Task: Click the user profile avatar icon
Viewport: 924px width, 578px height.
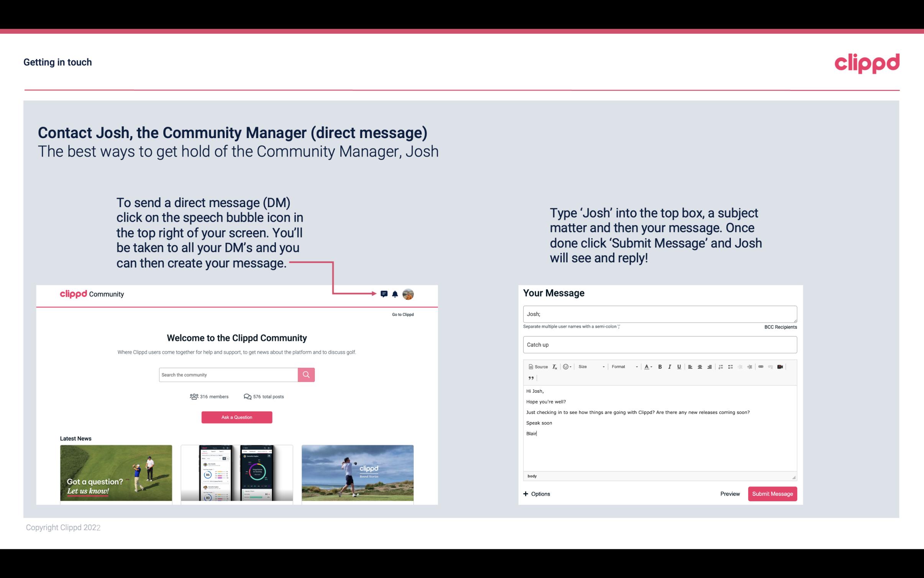Action: (408, 294)
